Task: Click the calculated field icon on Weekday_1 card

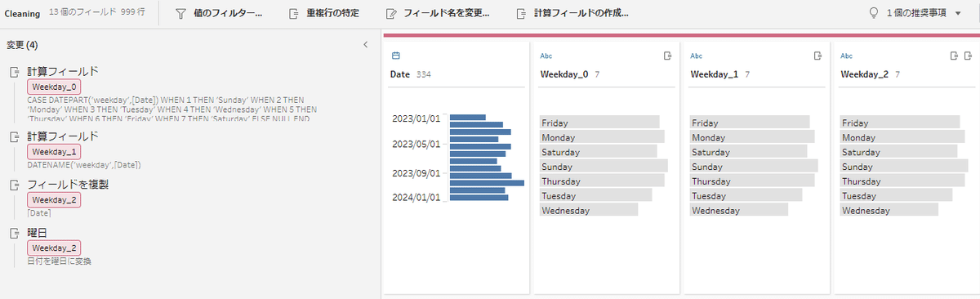Action: coord(817,56)
